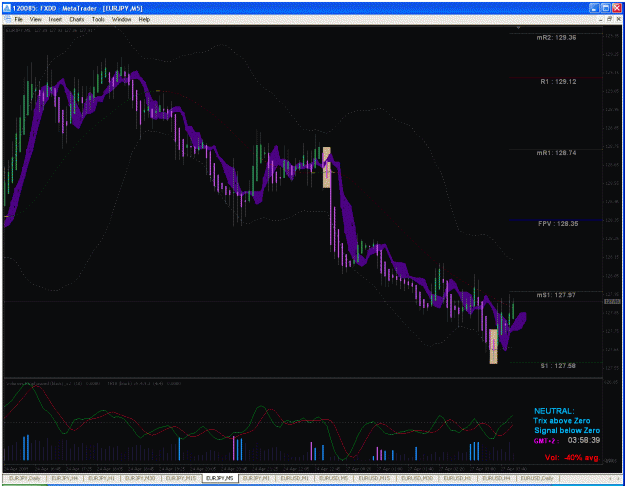Switch to the EURUSD,M5 chart tab
The width and height of the screenshot is (625, 486).
click(x=334, y=478)
